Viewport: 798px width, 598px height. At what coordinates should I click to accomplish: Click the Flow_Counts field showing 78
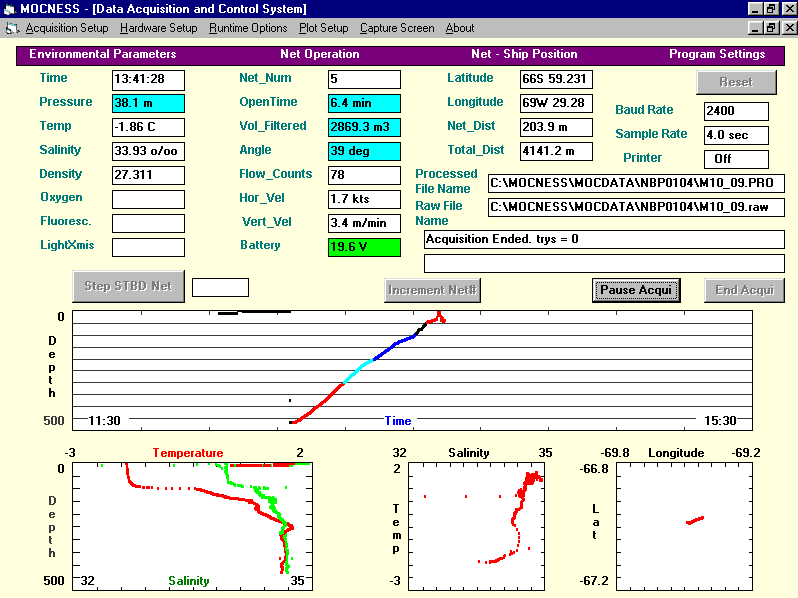364,175
